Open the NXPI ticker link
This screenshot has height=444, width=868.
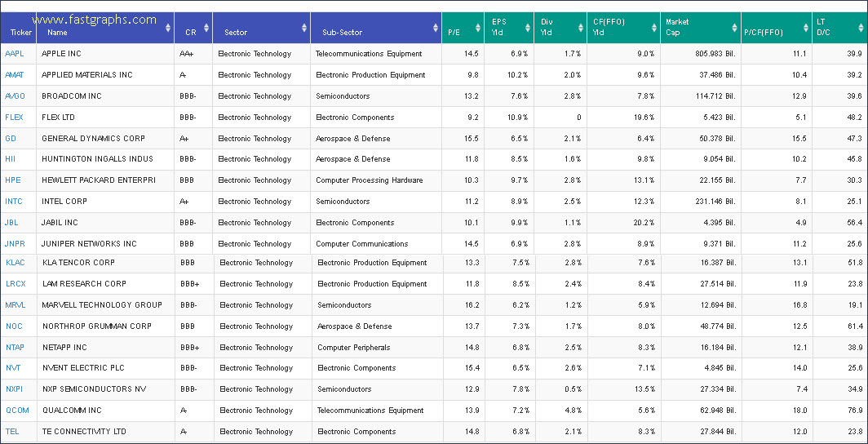tap(14, 389)
